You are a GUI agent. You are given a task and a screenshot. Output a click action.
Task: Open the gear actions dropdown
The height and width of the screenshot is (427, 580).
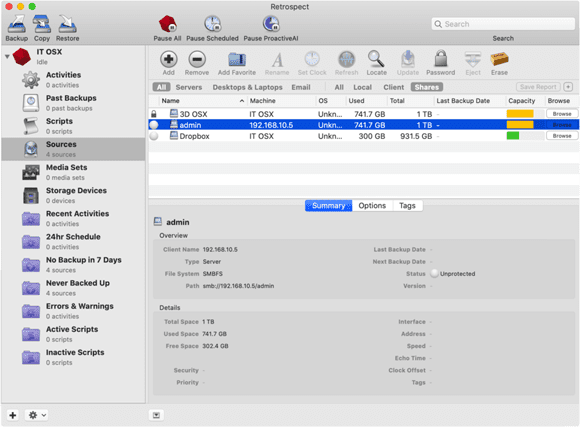(37, 415)
